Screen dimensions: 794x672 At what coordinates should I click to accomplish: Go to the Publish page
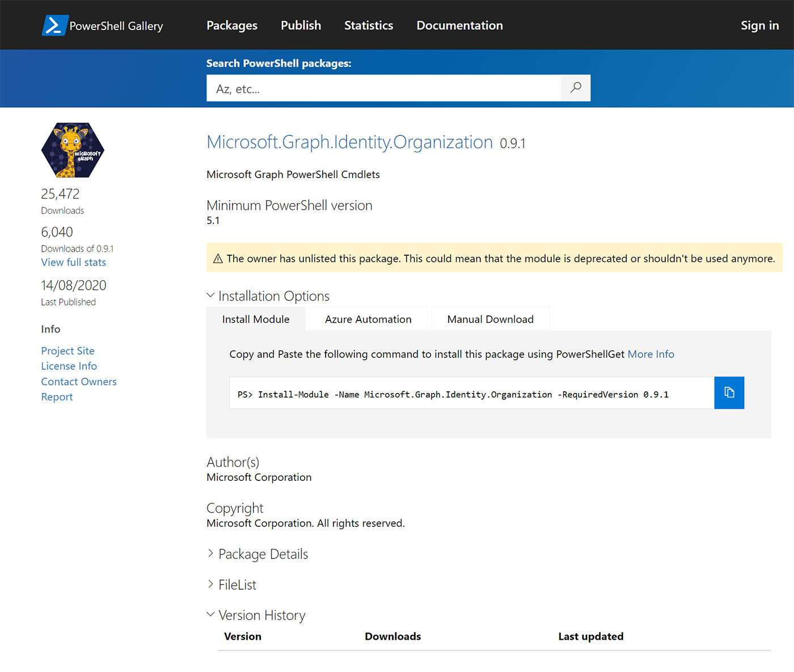click(x=301, y=26)
